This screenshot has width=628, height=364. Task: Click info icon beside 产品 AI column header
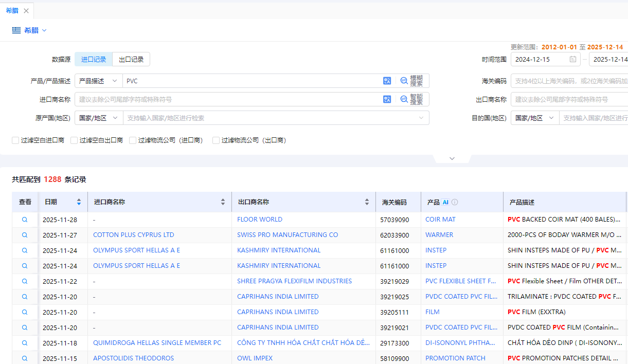[455, 202]
